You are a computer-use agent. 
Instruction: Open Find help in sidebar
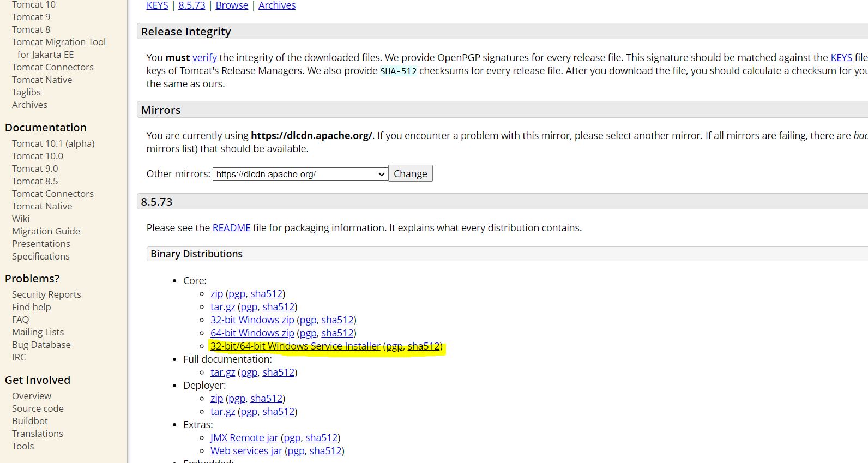[32, 307]
